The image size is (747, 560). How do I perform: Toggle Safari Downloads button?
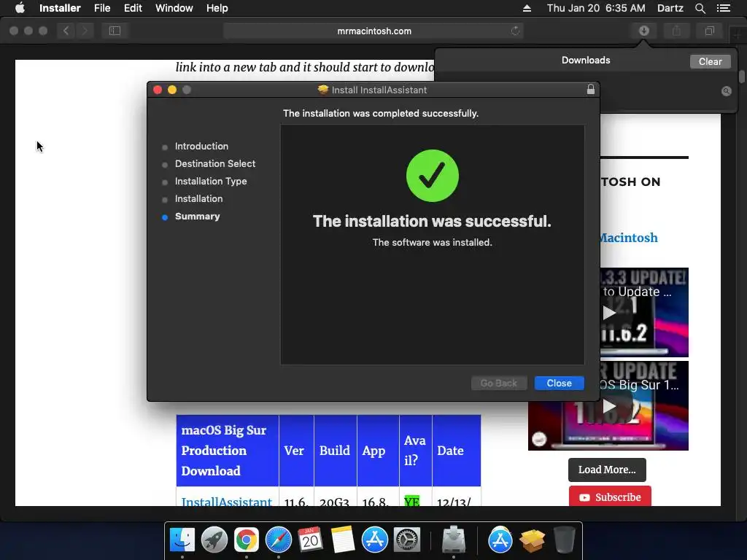click(643, 31)
